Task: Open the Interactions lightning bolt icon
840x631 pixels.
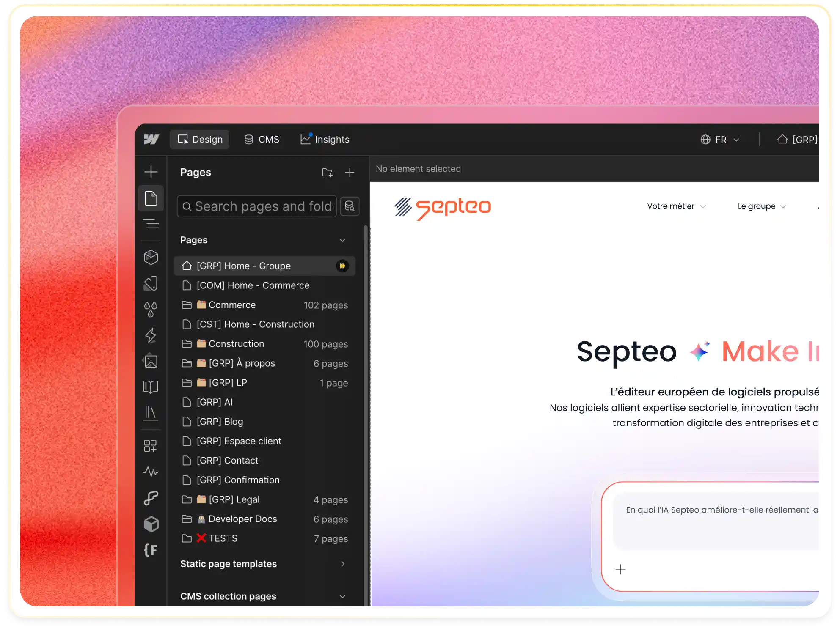Action: [x=151, y=335]
